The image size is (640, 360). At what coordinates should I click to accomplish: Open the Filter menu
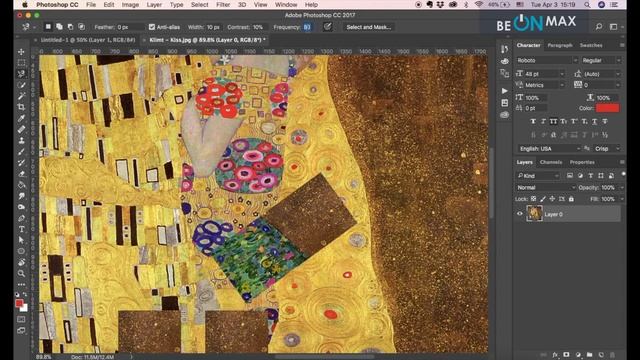[223, 5]
